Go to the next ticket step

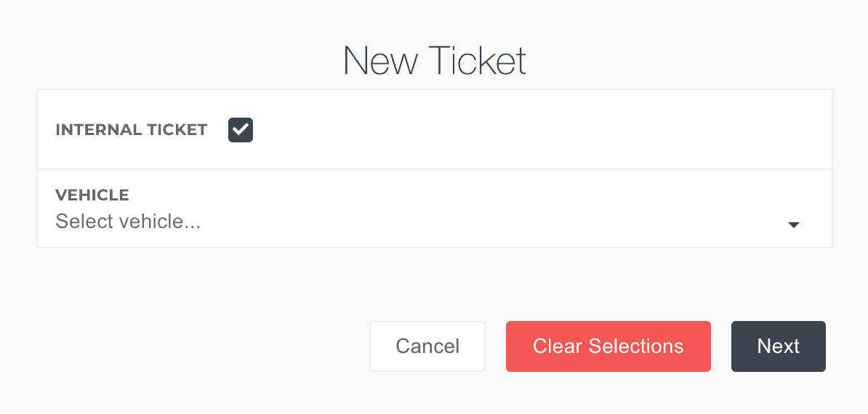(778, 346)
